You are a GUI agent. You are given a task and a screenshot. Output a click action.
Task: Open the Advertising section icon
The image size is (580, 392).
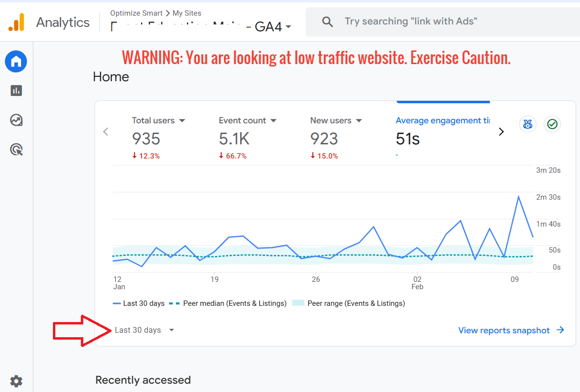16,149
